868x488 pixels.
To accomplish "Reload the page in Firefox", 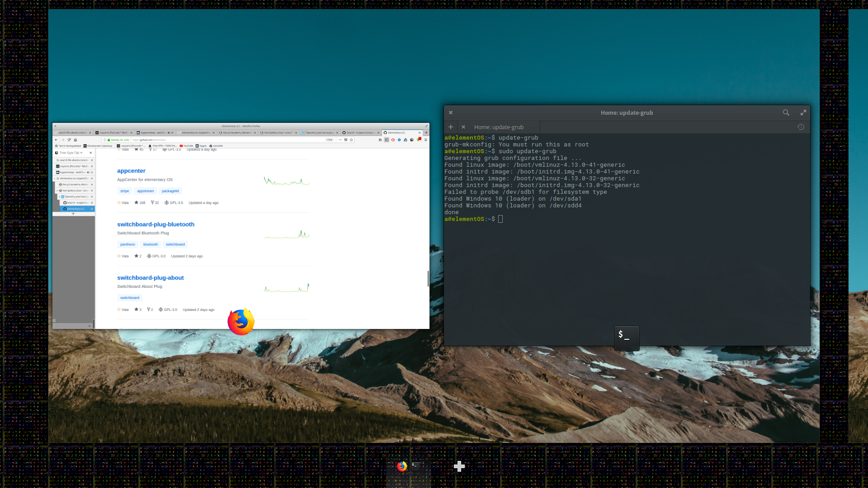I will click(69, 140).
